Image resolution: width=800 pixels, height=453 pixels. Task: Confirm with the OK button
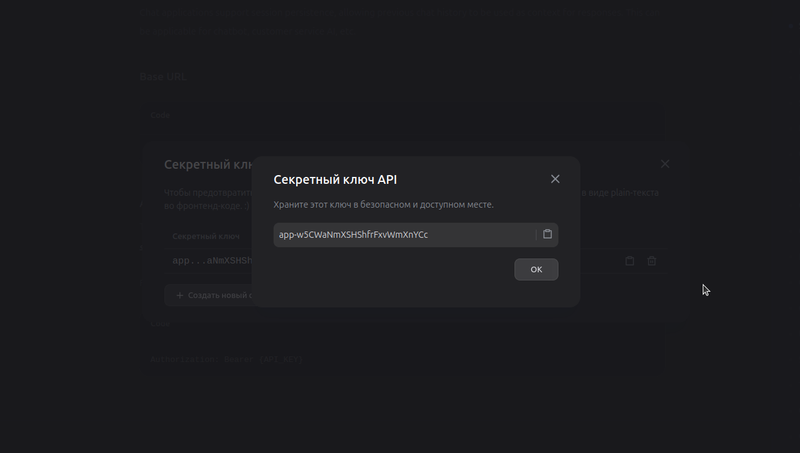(536, 269)
